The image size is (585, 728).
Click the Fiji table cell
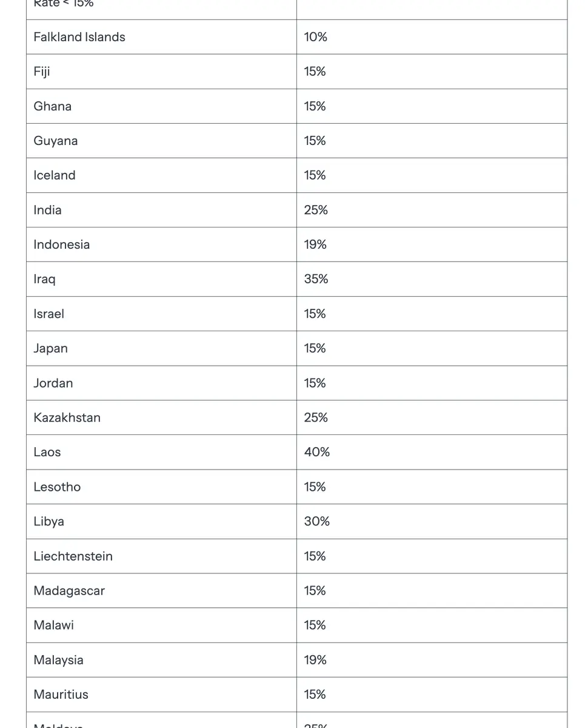pos(161,72)
